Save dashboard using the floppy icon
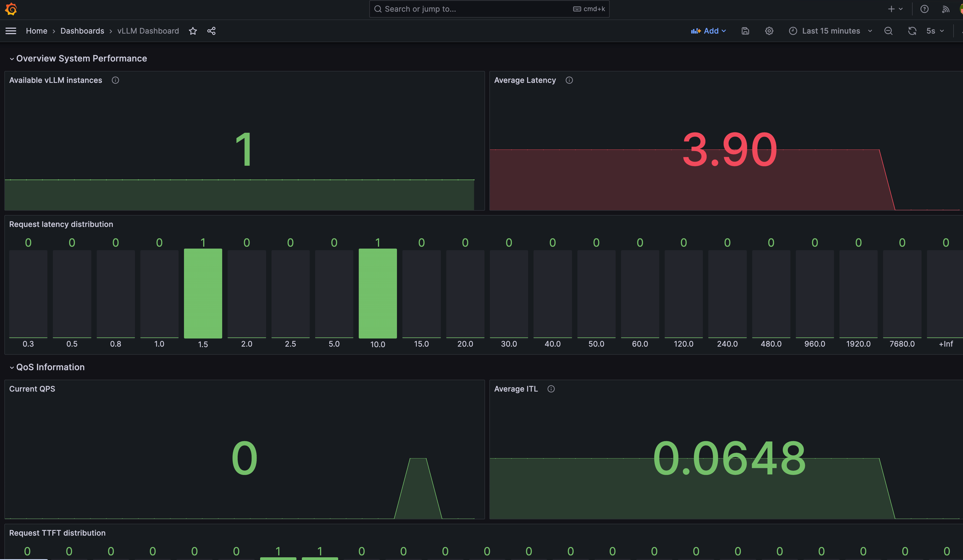Viewport: 963px width, 560px height. [x=745, y=31]
